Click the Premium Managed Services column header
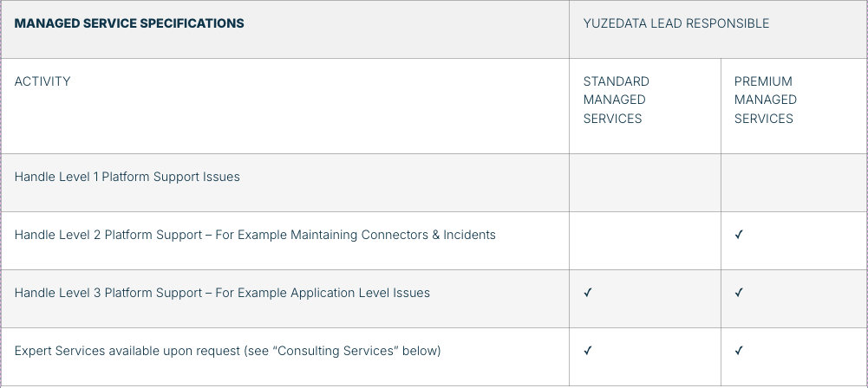 (766, 100)
